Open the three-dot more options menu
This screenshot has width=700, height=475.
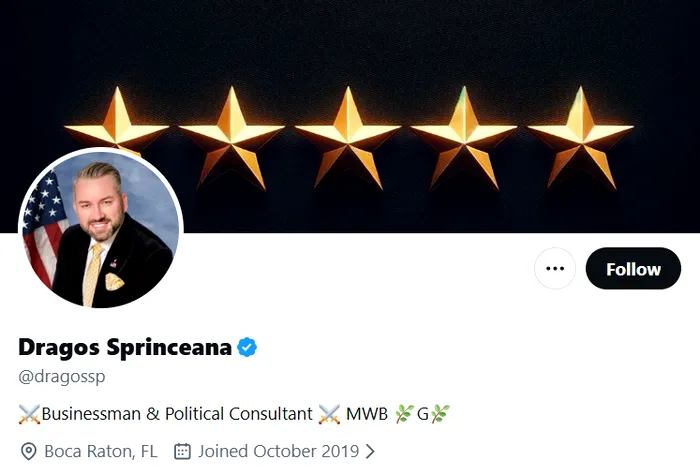click(x=555, y=268)
